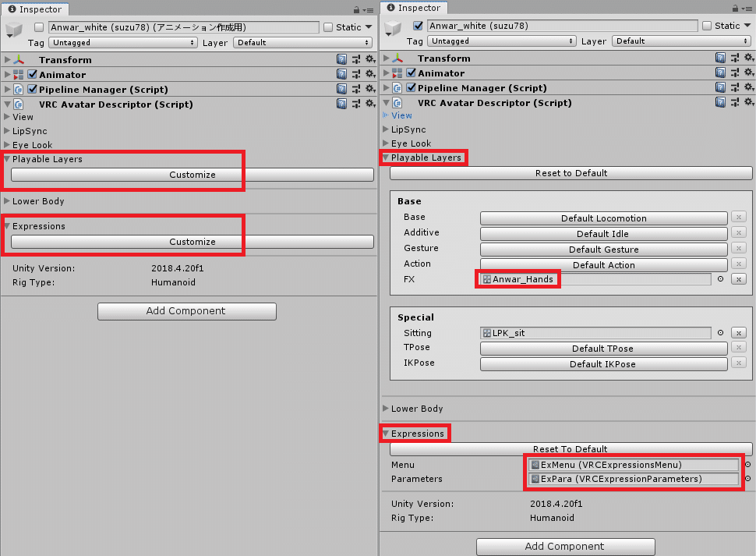This screenshot has width=756, height=556.
Task: Click the lock icon of right Inspector
Action: (735, 9)
